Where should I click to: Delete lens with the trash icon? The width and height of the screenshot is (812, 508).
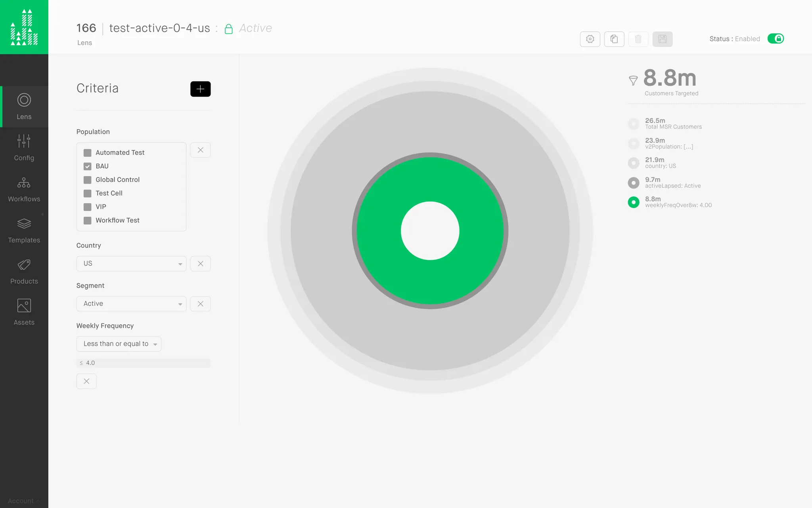tap(638, 39)
